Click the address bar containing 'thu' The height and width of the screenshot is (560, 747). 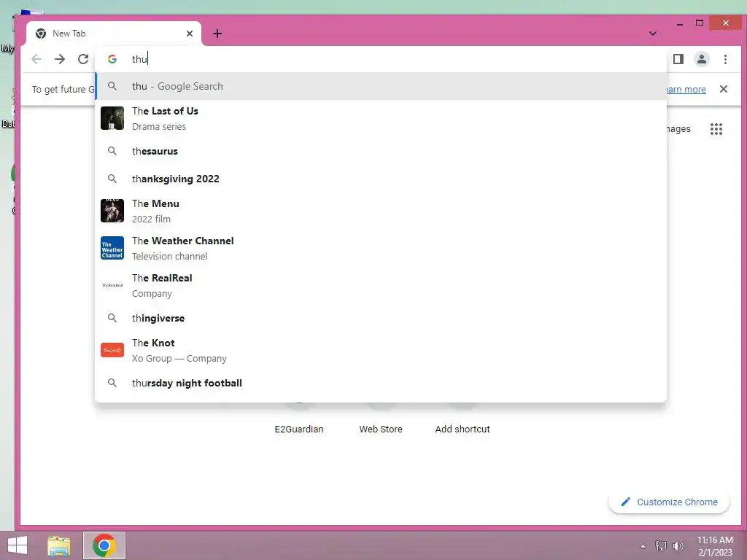point(381,59)
